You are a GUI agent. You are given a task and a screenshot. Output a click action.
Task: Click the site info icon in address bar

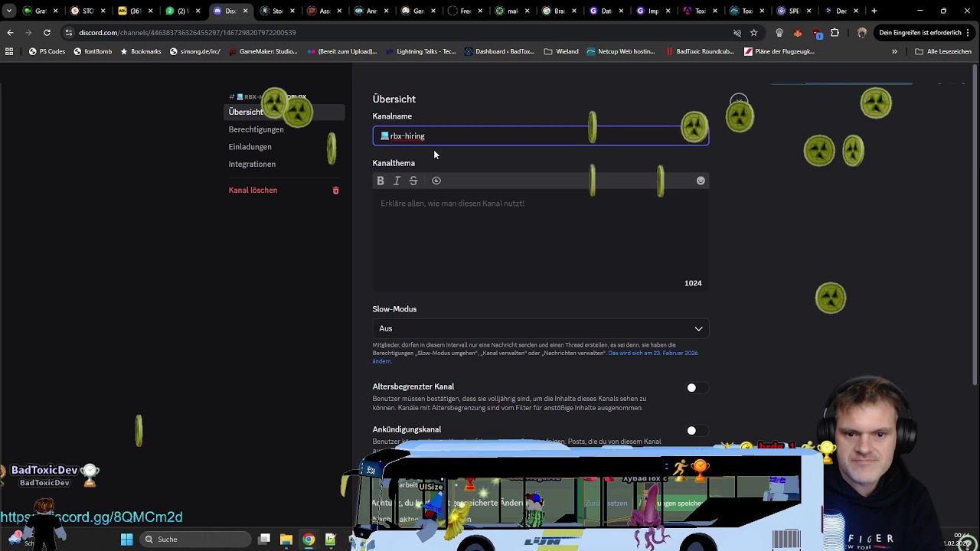click(69, 33)
